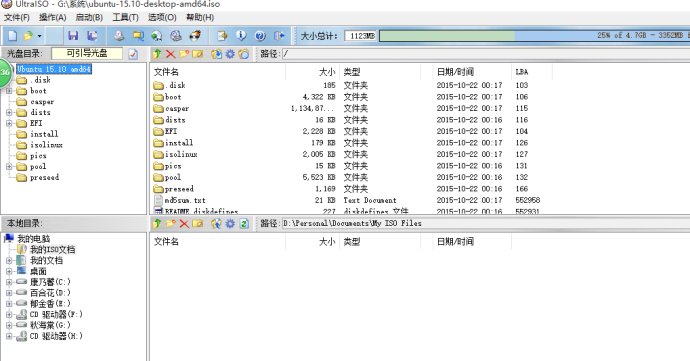Open the 工具(T) menu
Screen dimensions: 690x361
click(x=125, y=17)
